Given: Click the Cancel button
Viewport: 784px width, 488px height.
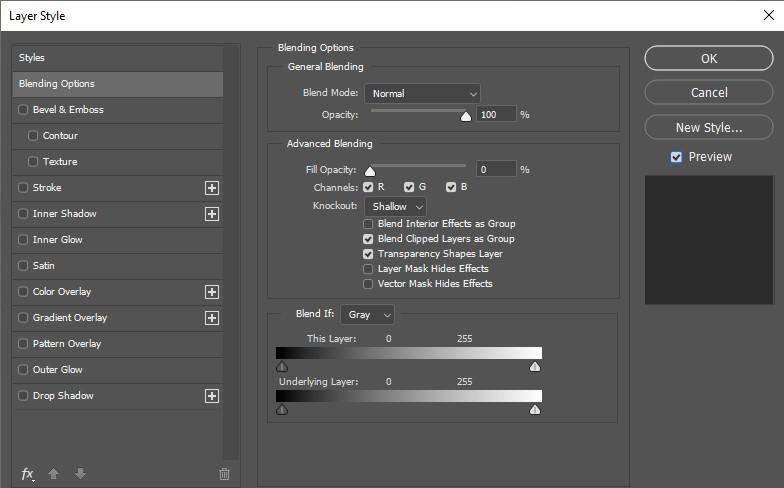Looking at the screenshot, I should [x=709, y=92].
